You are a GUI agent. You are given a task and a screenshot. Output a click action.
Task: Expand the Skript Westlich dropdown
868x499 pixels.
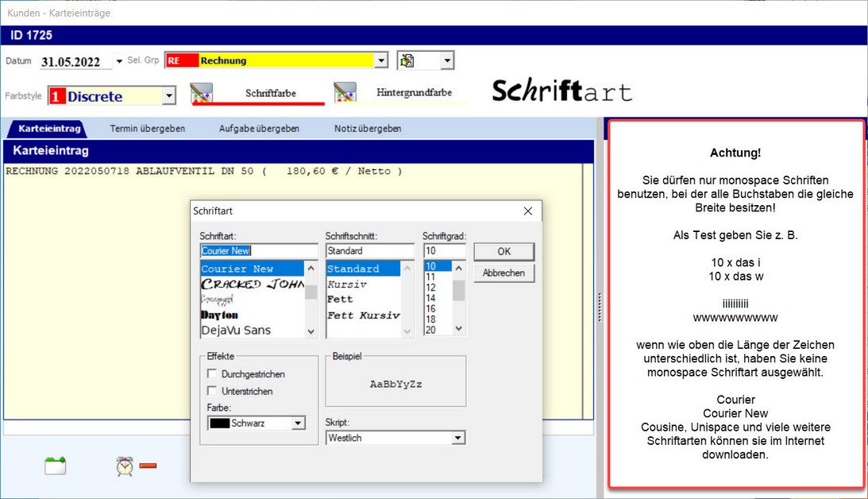tap(457, 438)
